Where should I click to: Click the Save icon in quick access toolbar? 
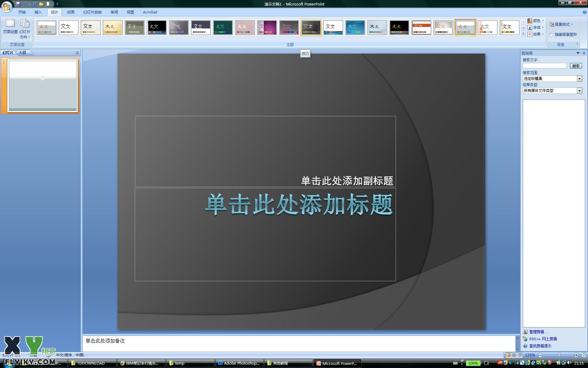(18, 4)
